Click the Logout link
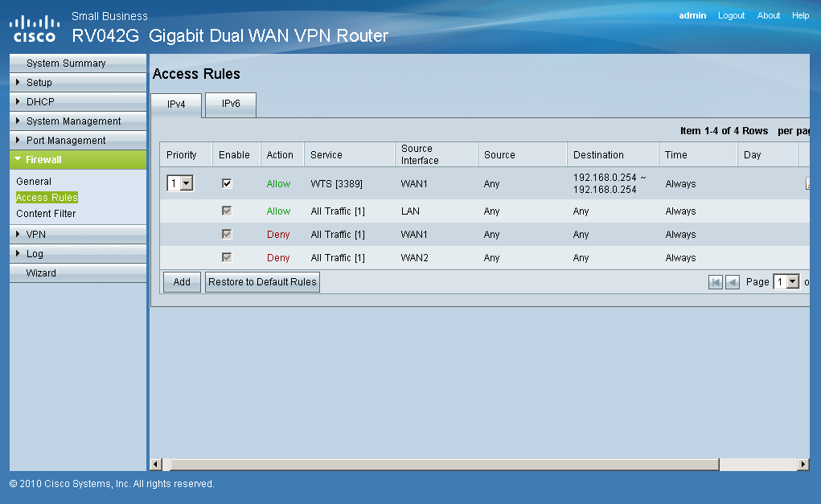This screenshot has width=821, height=504. pyautogui.click(x=731, y=16)
